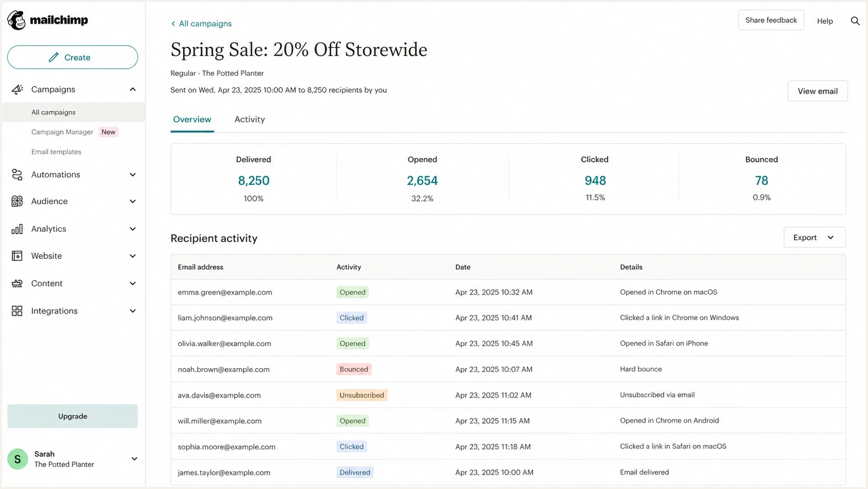Click the Integrations grid icon

(17, 311)
